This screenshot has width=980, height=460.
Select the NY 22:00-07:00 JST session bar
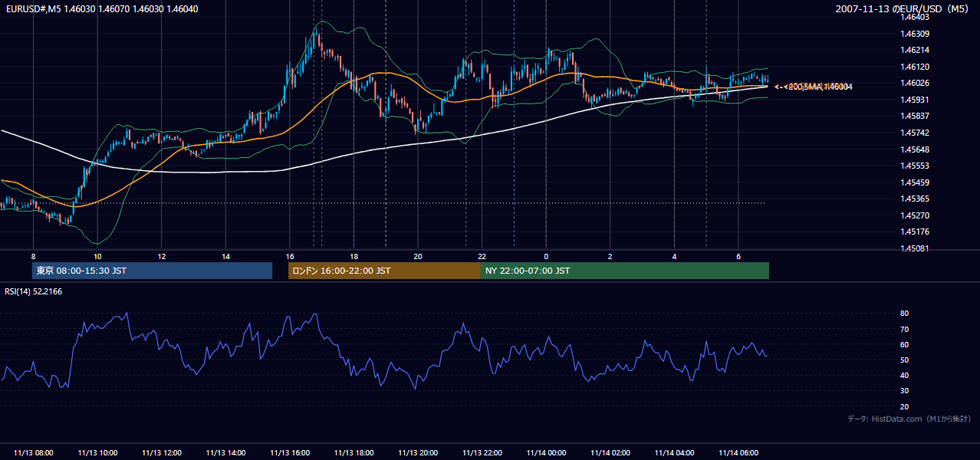625,271
